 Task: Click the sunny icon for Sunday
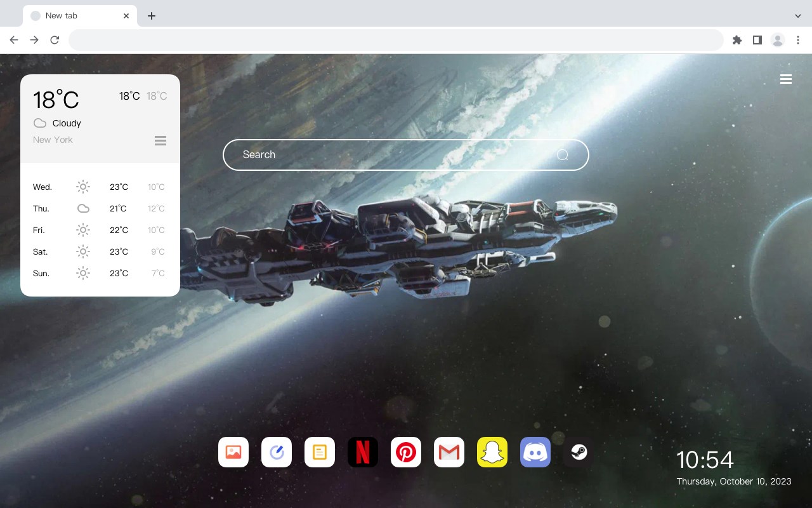click(x=83, y=273)
